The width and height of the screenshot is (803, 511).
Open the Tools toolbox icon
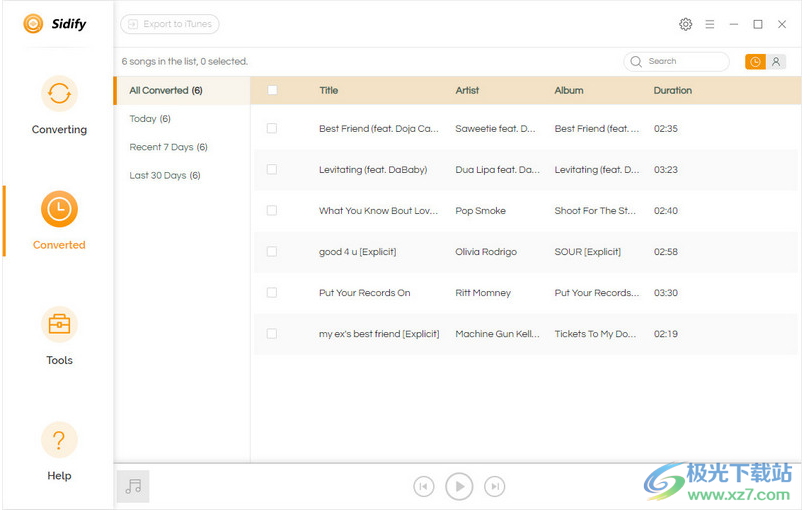[59, 324]
